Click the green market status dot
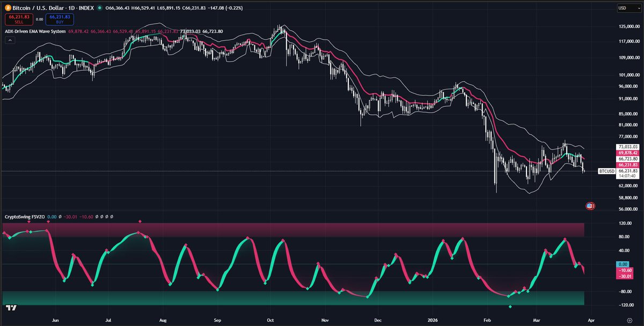This screenshot has width=644, height=326. tap(101, 8)
